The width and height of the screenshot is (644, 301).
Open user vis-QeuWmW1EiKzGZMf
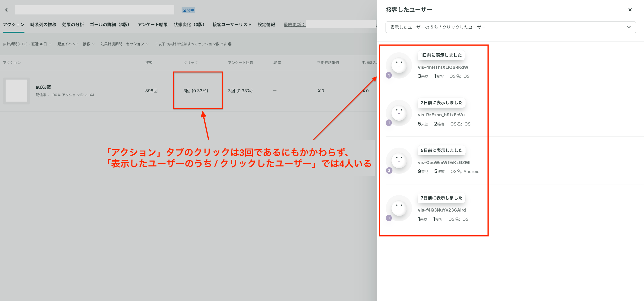444,162
